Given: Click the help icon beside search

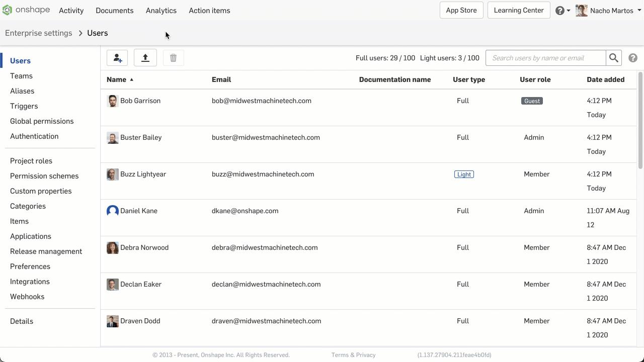Looking at the screenshot, I should coord(633,58).
